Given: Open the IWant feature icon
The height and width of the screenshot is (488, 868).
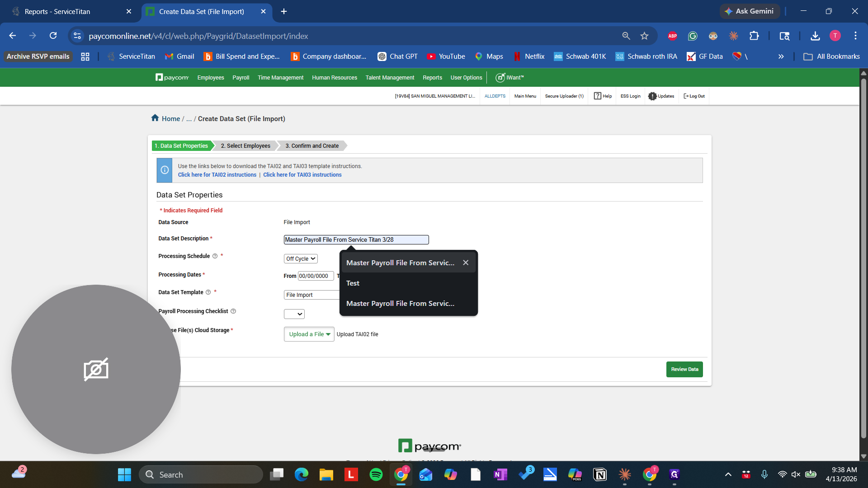Looking at the screenshot, I should tap(500, 77).
